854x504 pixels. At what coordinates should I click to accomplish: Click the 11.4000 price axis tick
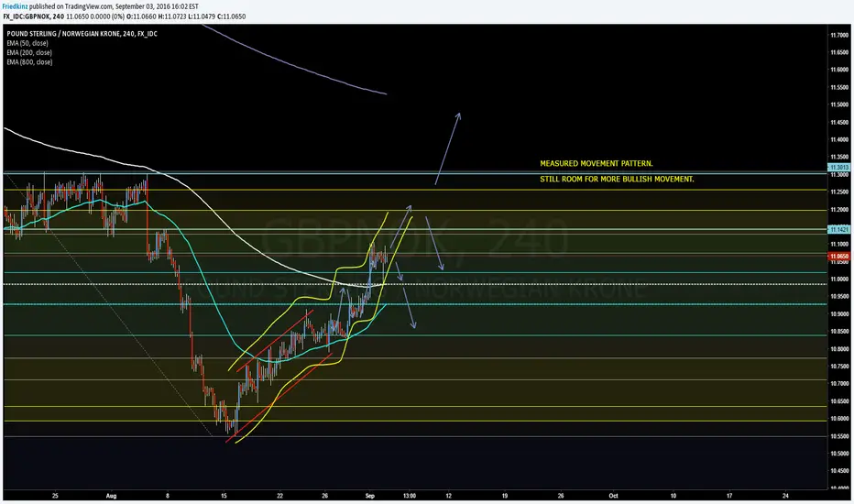point(839,139)
